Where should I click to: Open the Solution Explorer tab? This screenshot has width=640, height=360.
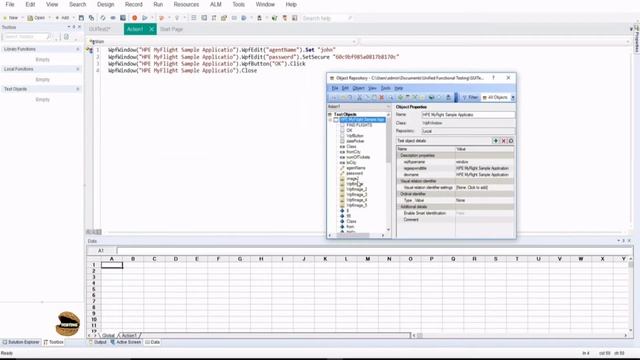pyautogui.click(x=21, y=342)
